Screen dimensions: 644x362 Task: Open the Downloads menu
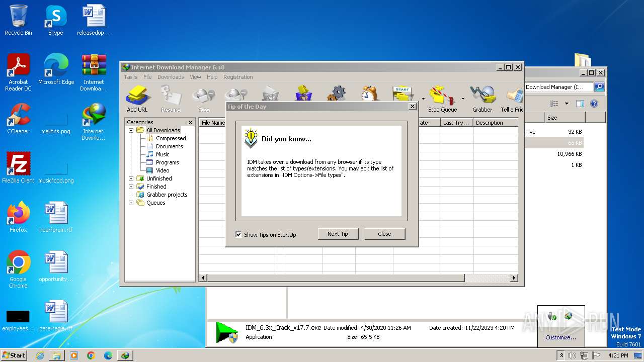coord(171,77)
